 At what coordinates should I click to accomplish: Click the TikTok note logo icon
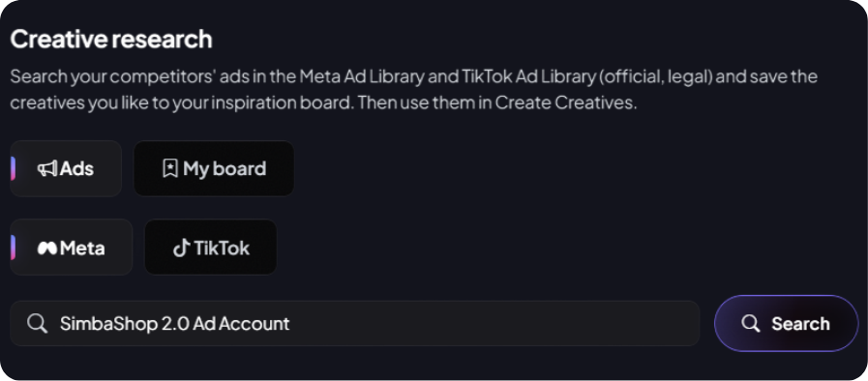click(x=181, y=249)
